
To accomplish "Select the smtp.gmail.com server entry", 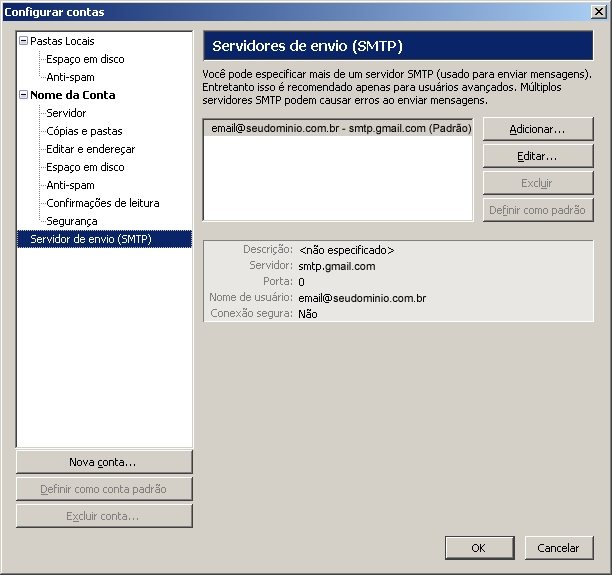I will pyautogui.click(x=336, y=129).
